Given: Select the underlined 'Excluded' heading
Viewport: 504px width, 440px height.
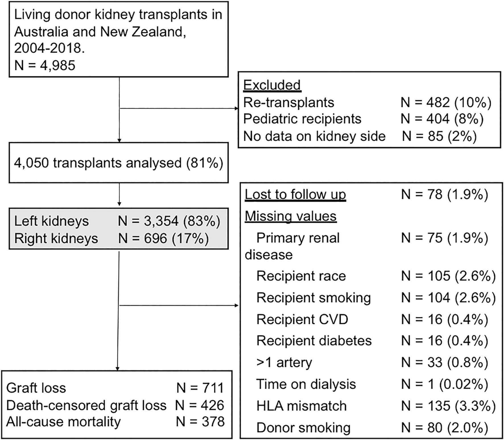Looking at the screenshot, I should [x=272, y=85].
